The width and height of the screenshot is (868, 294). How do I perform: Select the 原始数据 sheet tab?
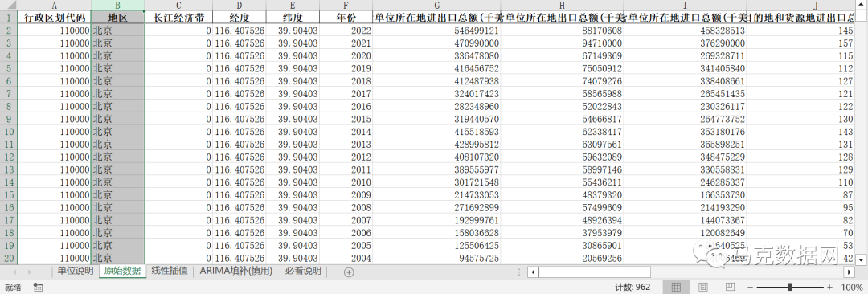[122, 272]
